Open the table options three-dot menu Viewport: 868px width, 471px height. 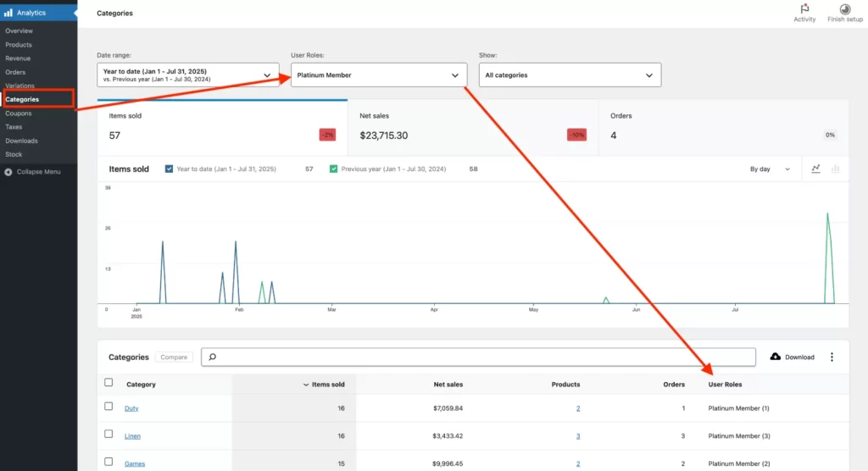[x=832, y=357]
